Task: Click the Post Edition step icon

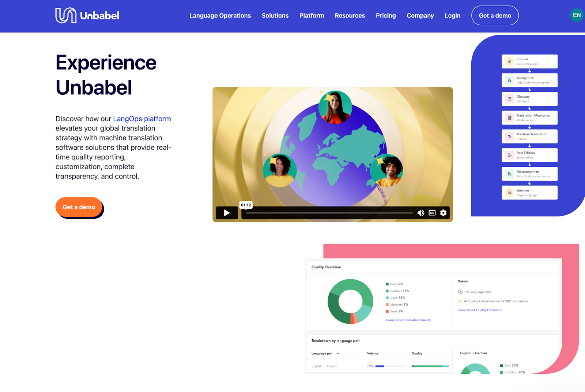Action: click(509, 155)
